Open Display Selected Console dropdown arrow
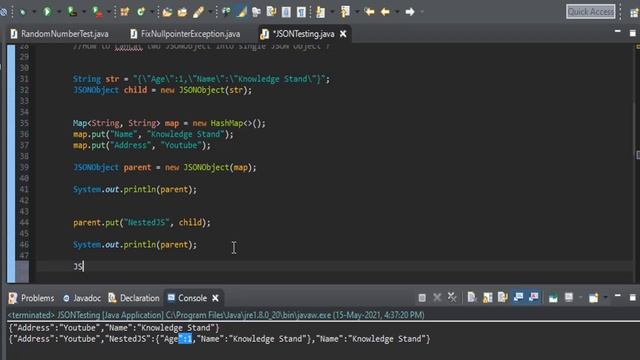 [580, 298]
